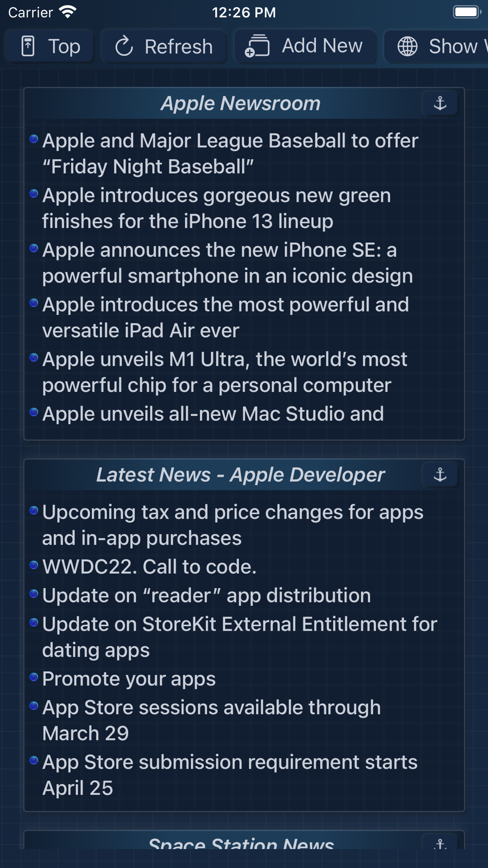488x868 pixels.
Task: Open the WWDC22 Call to code item
Action: [149, 567]
